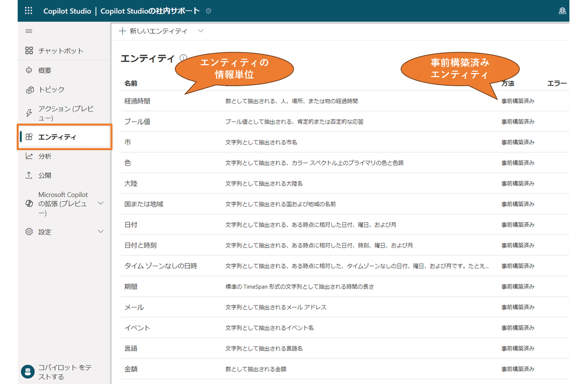The image size is (588, 384).
Task: Click the トピック icon in the sidebar
Action: (29, 90)
